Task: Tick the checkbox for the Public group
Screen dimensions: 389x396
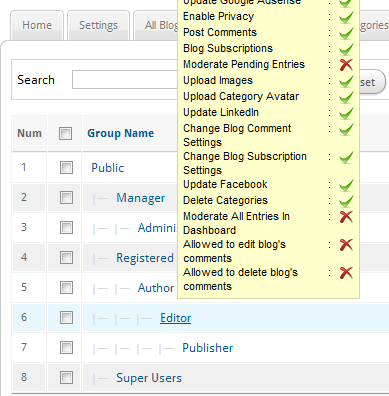Action: tap(66, 167)
